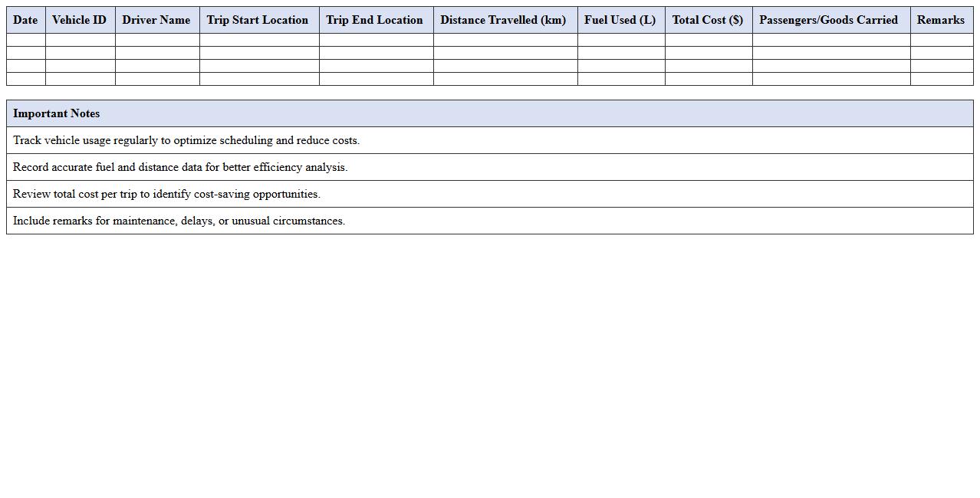980x498 pixels.
Task: Click the third row's Fuel Used cell
Action: [x=620, y=66]
